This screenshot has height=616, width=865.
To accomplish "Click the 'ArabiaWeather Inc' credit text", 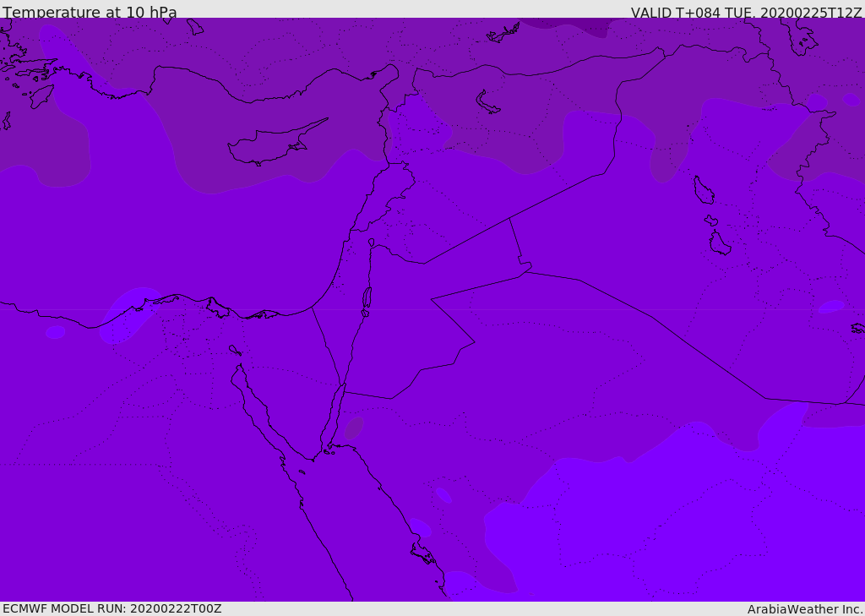I will (804, 609).
